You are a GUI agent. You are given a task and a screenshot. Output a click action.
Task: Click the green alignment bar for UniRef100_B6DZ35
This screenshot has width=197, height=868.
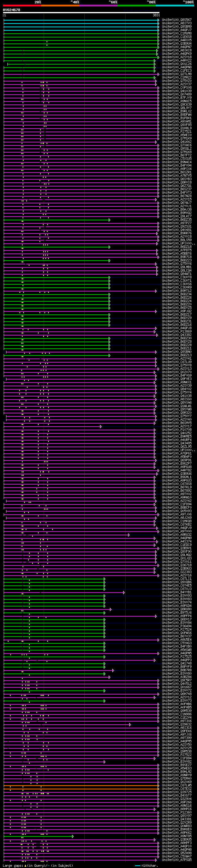57,220
